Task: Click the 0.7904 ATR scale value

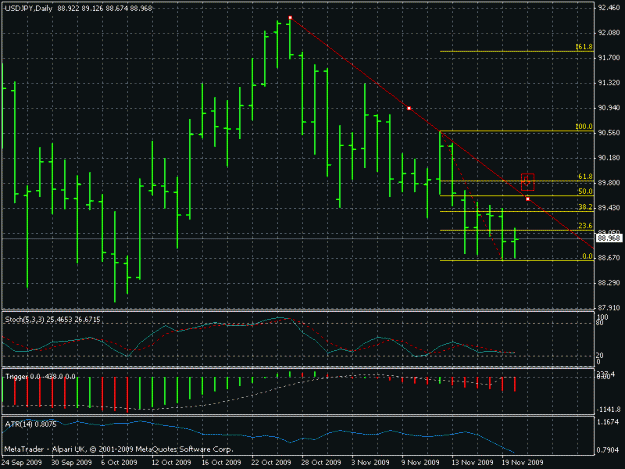Action: [609, 451]
